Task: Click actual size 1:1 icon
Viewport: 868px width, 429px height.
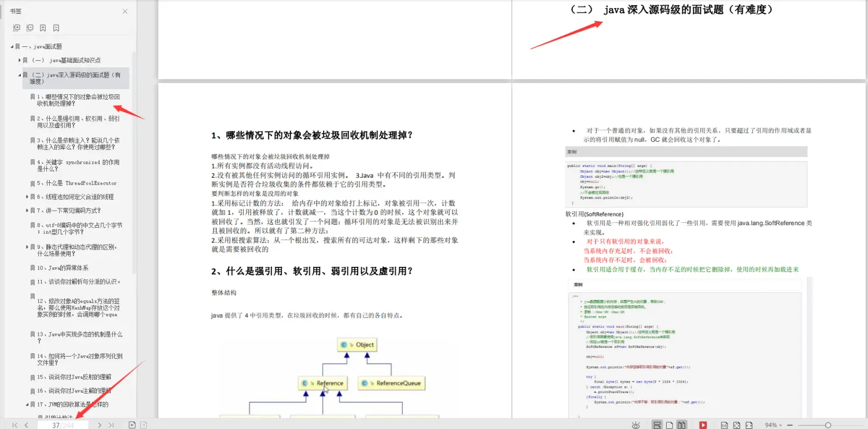Action: 724,425
